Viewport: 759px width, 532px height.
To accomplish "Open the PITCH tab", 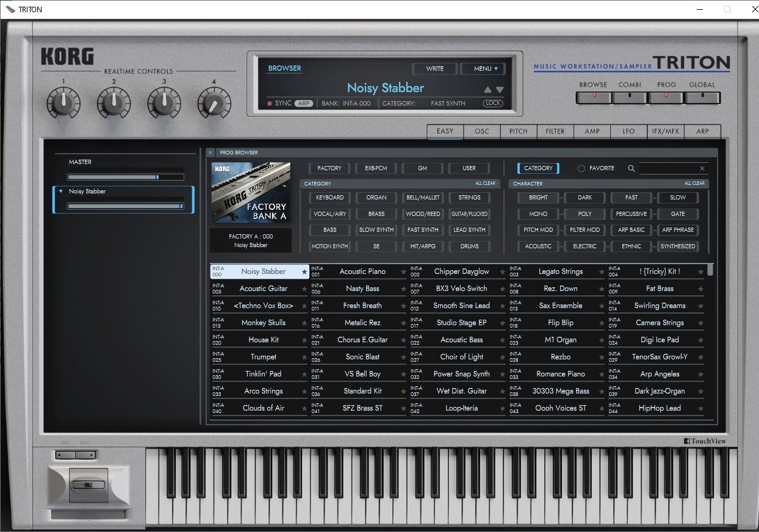I will [519, 131].
